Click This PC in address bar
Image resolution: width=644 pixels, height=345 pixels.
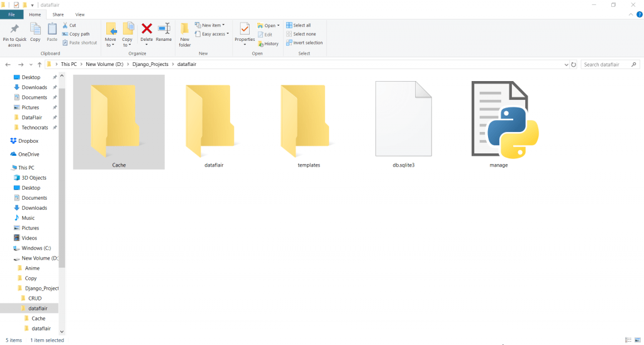coord(69,64)
